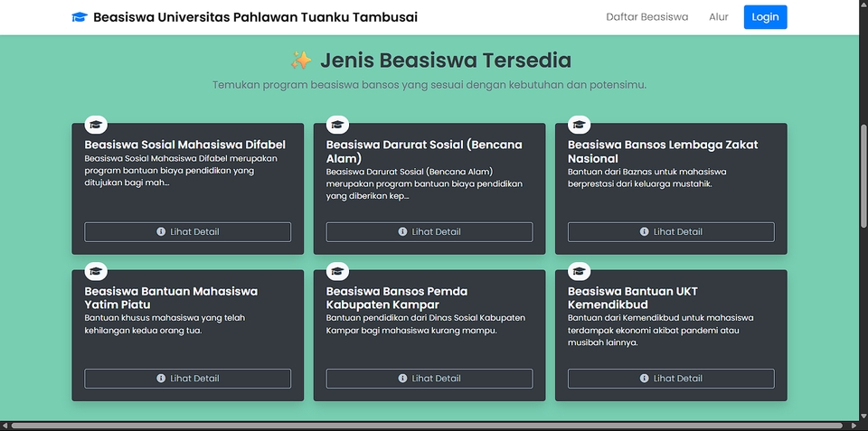Click graduation cap icon on Beasiswa Sosial Mahasiswa Difabel card

(96, 125)
